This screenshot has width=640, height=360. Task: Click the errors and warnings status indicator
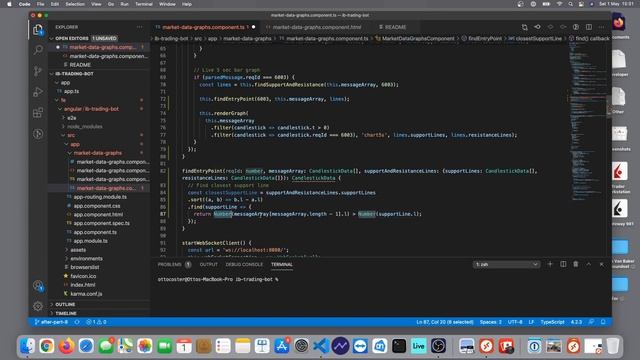tap(96, 322)
